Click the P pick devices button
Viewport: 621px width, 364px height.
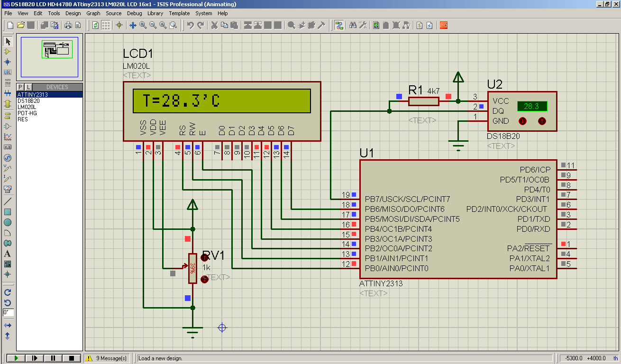pyautogui.click(x=20, y=87)
